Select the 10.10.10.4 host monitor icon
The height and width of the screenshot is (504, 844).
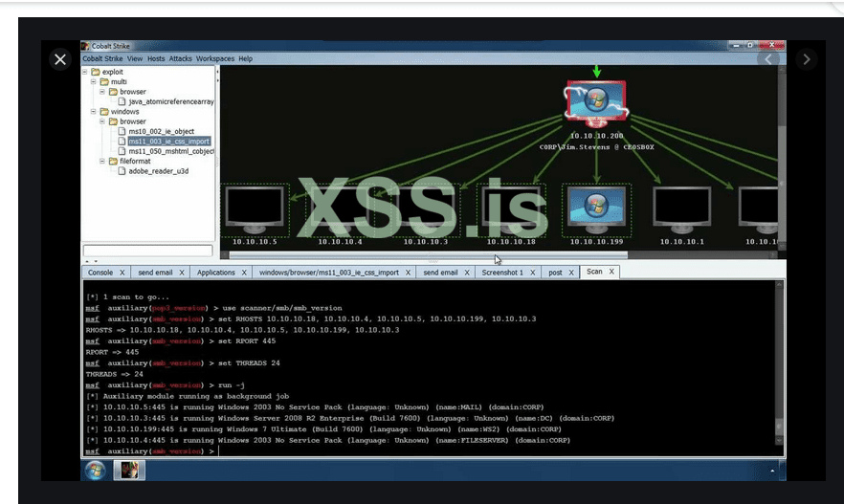tap(340, 210)
